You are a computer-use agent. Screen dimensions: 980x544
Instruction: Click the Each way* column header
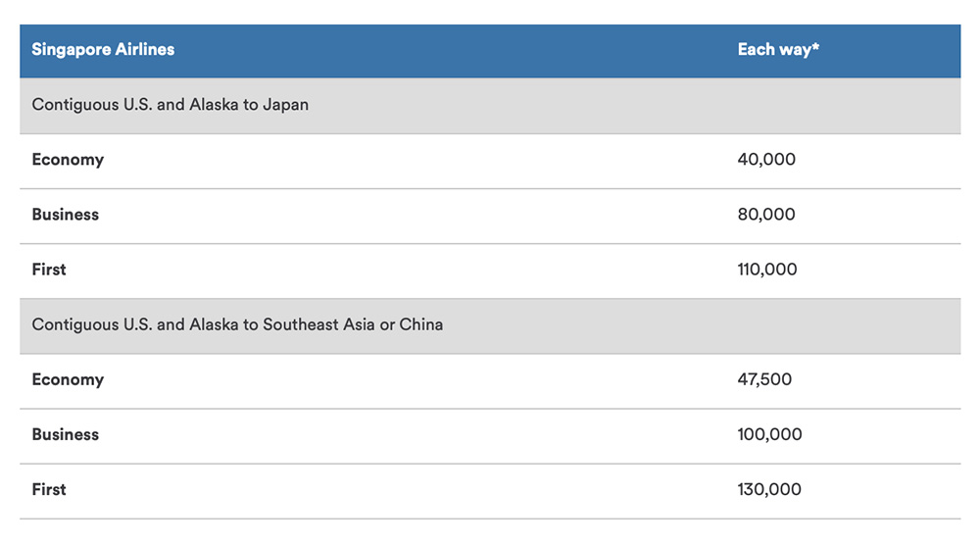point(778,49)
